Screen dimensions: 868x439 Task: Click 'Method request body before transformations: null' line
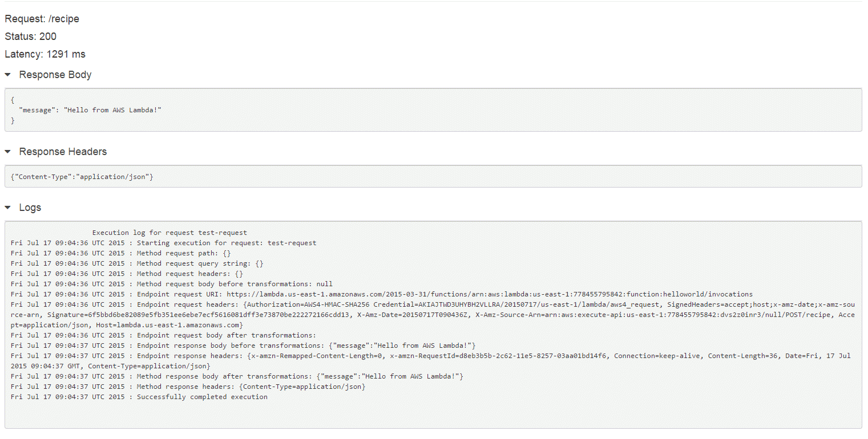[171, 284]
